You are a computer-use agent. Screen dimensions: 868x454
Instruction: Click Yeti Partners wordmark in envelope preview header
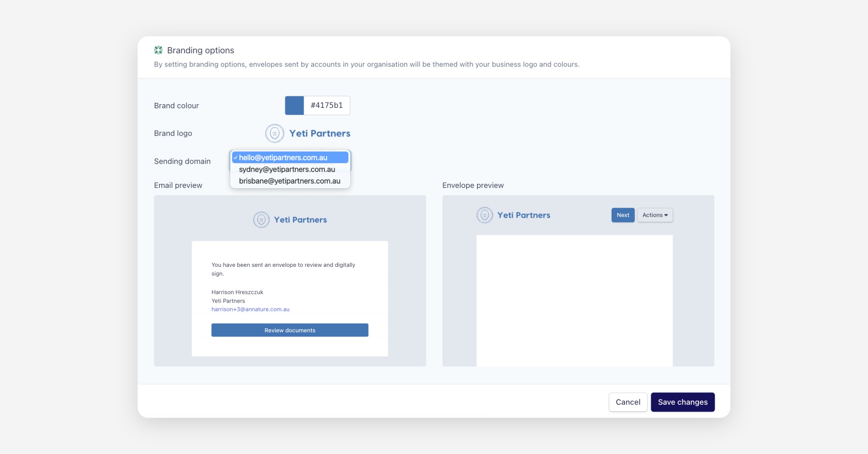tap(524, 215)
